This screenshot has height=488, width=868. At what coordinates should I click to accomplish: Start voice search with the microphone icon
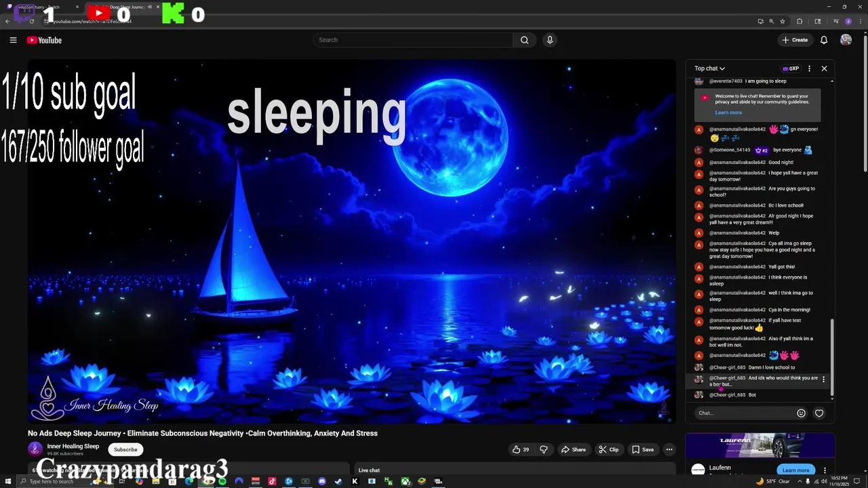550,40
